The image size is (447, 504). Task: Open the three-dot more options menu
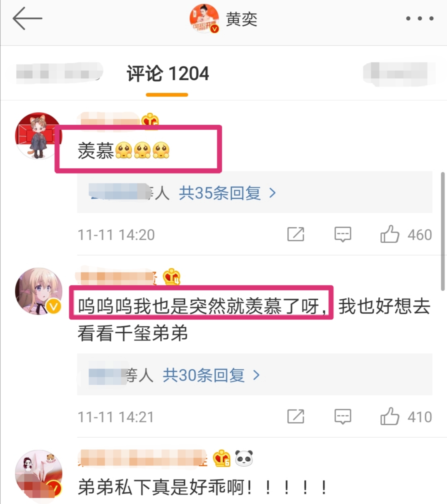point(420,19)
